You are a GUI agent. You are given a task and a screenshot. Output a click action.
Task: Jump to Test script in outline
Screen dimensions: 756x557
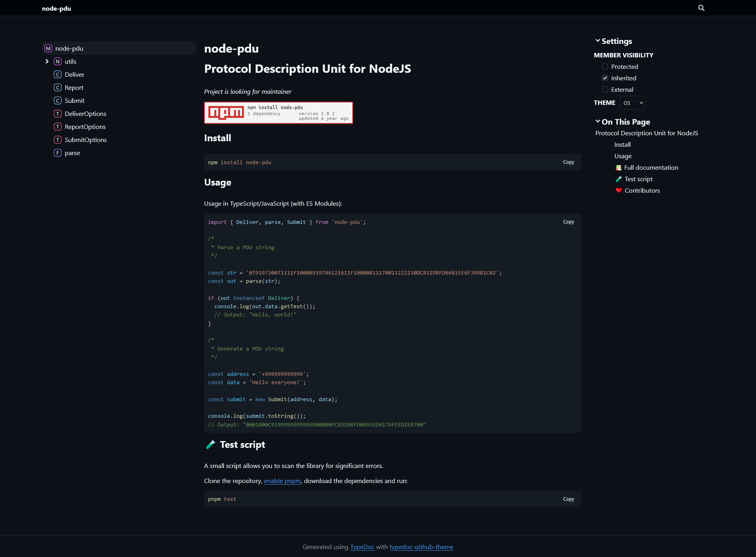point(634,179)
